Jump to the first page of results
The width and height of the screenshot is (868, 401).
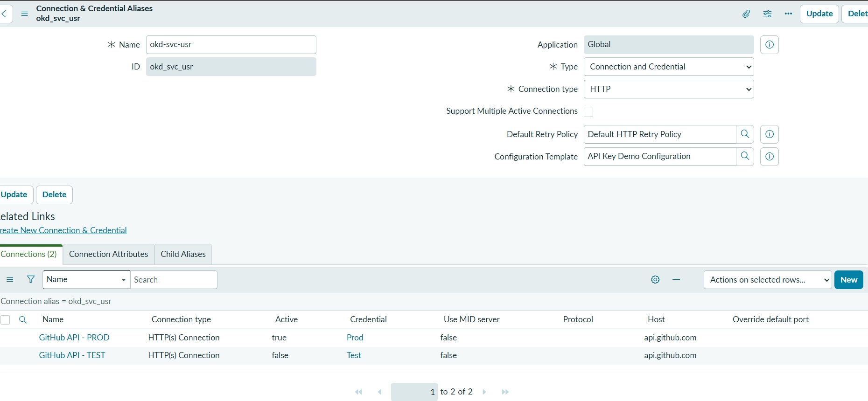pyautogui.click(x=358, y=392)
